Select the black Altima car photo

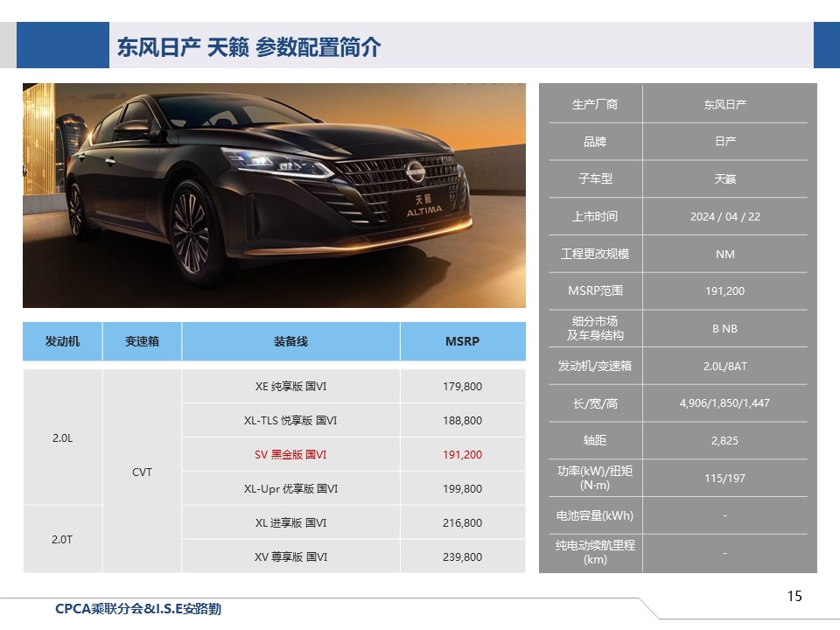point(274,195)
